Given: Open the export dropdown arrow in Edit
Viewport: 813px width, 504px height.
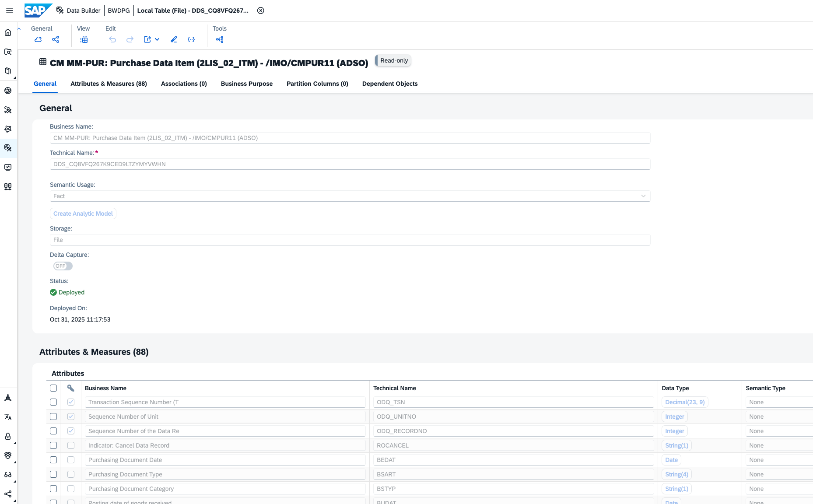Looking at the screenshot, I should pos(157,39).
